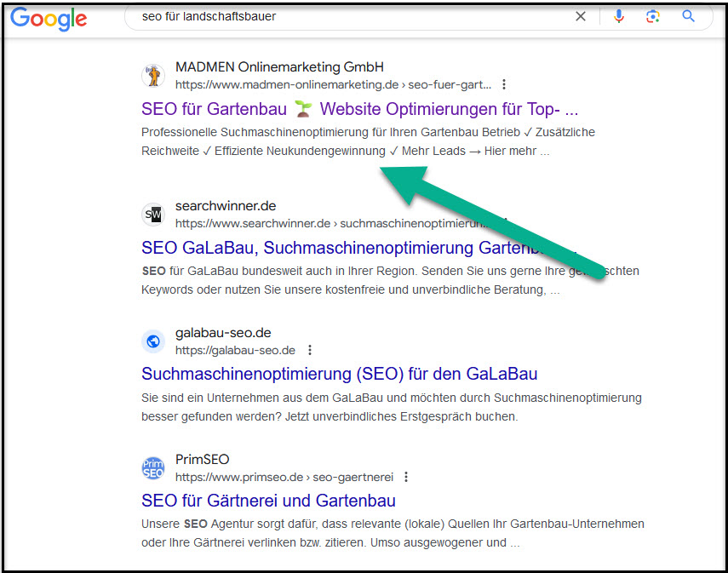Click the searchwinner.de favicon
This screenshot has width=728, height=573.
(153, 215)
